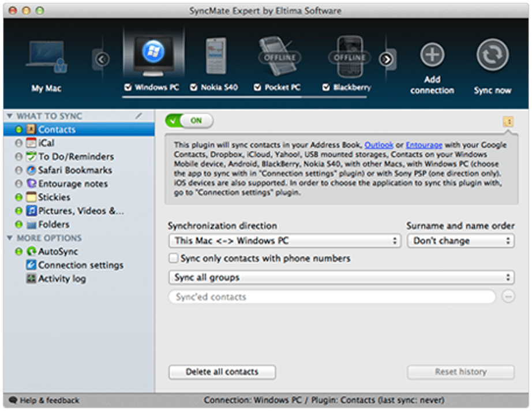Uncheck the Blackberry connection checkbox
Screen dimensions: 532x411
325,88
